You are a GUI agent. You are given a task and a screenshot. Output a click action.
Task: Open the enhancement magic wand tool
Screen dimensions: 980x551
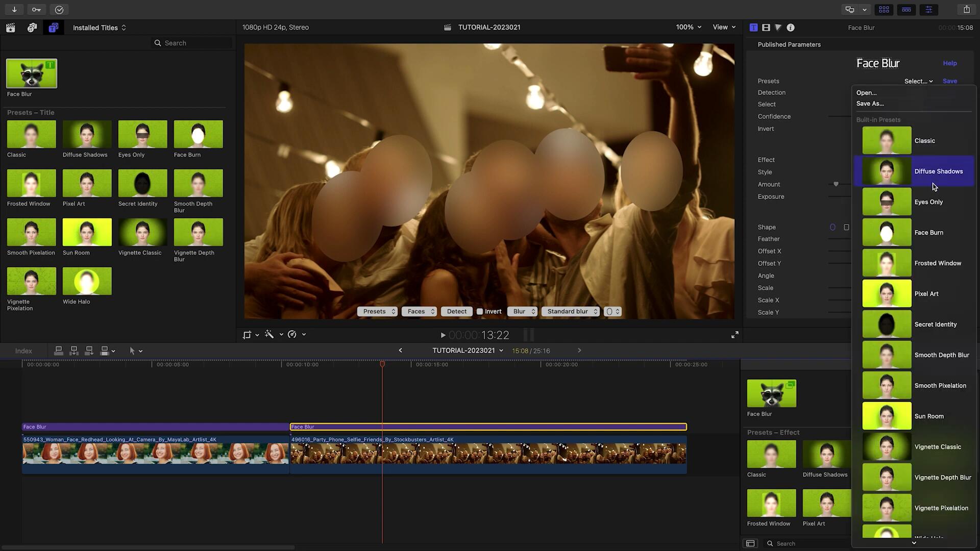click(x=269, y=335)
